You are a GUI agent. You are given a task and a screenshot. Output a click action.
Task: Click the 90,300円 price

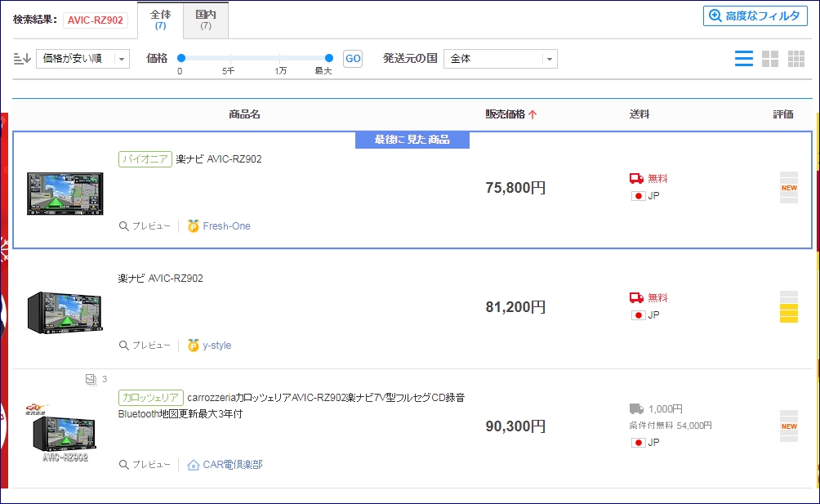click(515, 426)
